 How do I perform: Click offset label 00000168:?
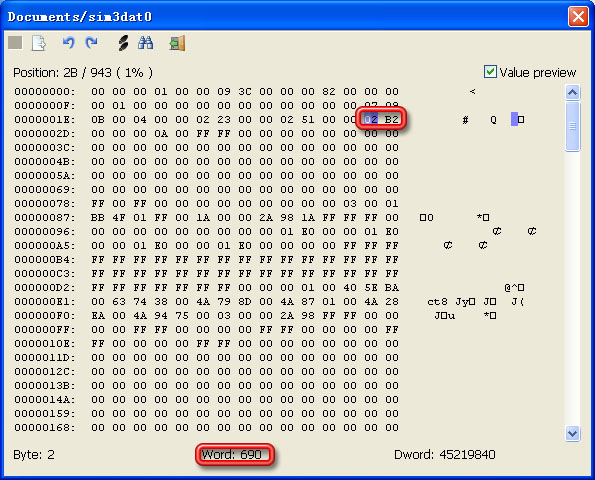tap(45, 428)
